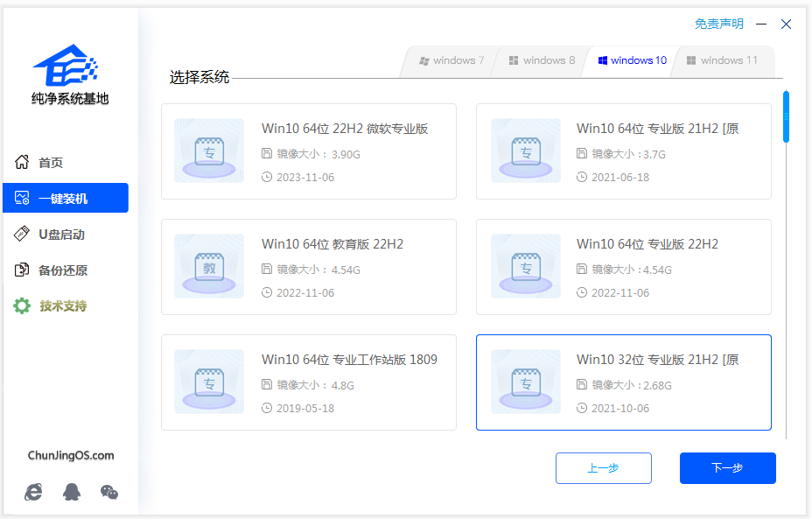Click the date 2021-06-18

point(620,177)
